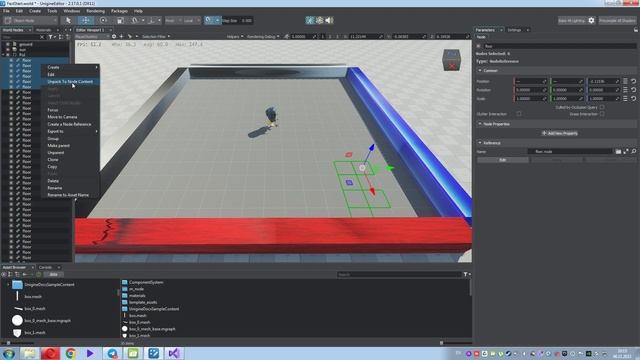This screenshot has height=360, width=640.
Task: Choose Delete in context menu
Action: pyautogui.click(x=53, y=181)
